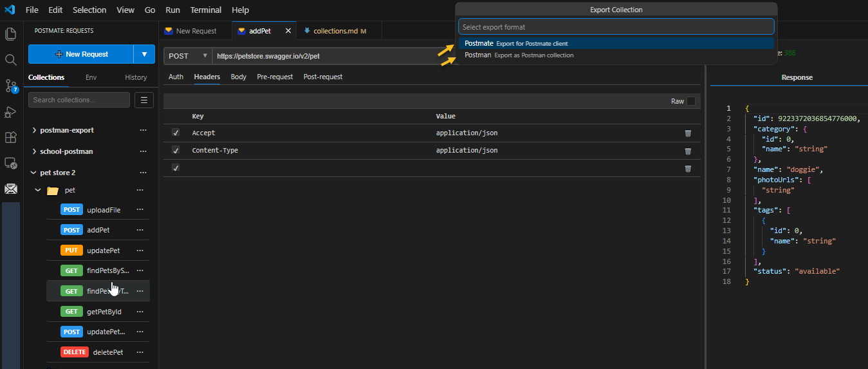This screenshot has height=369, width=868.
Task: Open more options for updatePet request
Action: pos(140,251)
